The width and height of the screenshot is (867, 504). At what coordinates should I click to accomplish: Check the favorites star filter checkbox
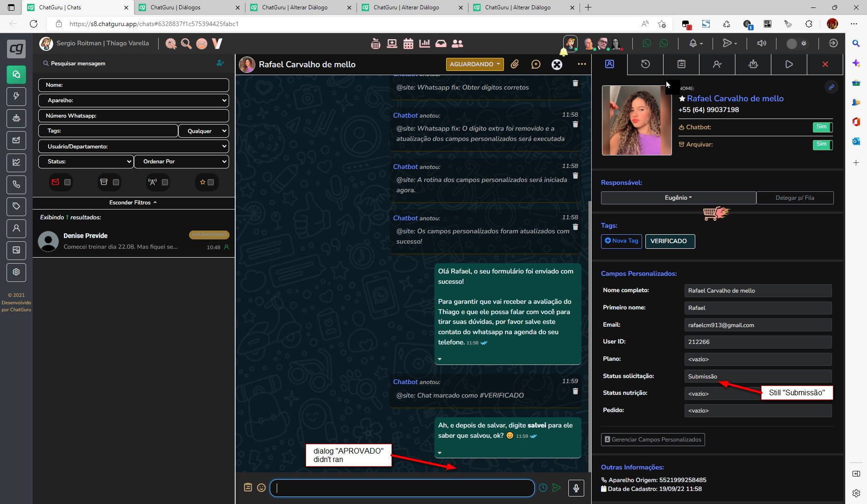click(210, 182)
